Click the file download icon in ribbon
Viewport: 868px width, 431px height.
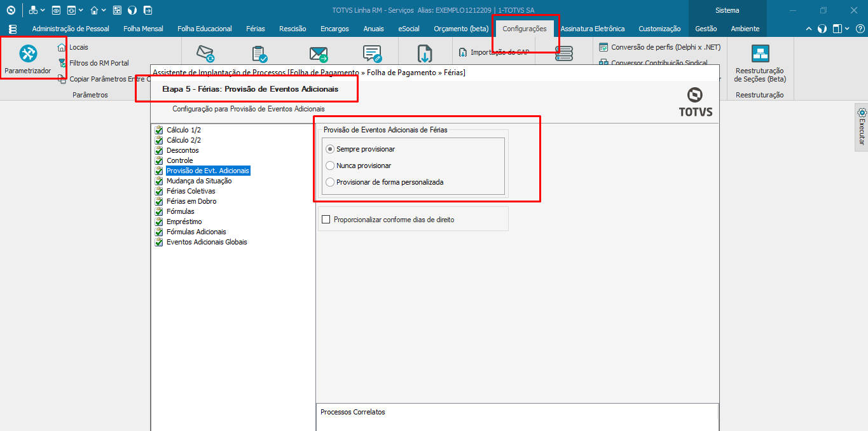(425, 54)
